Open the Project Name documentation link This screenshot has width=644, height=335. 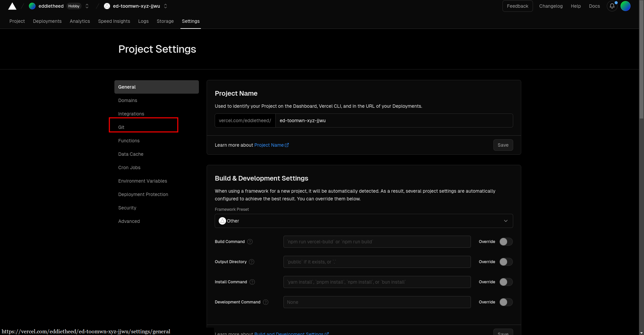pyautogui.click(x=271, y=145)
